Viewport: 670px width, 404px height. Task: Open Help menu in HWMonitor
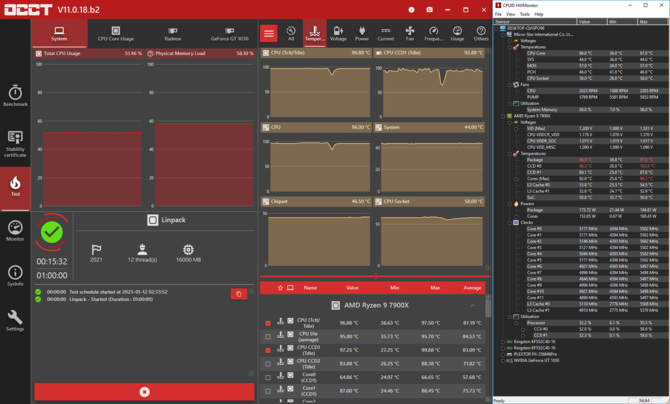coord(539,14)
